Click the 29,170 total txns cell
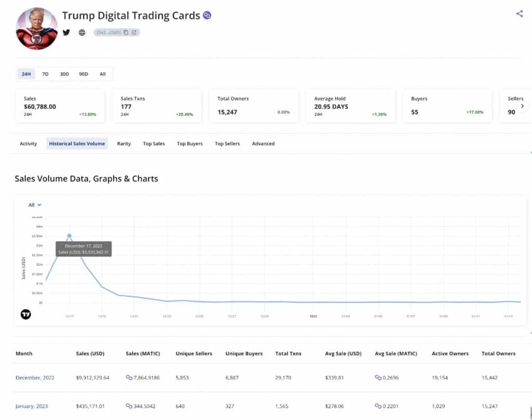 [283, 377]
